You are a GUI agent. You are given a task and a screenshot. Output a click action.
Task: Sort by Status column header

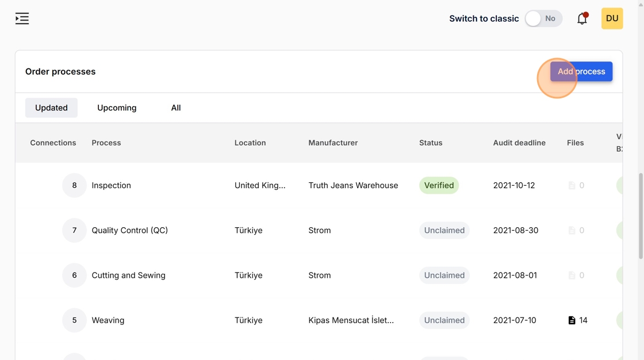[431, 143]
